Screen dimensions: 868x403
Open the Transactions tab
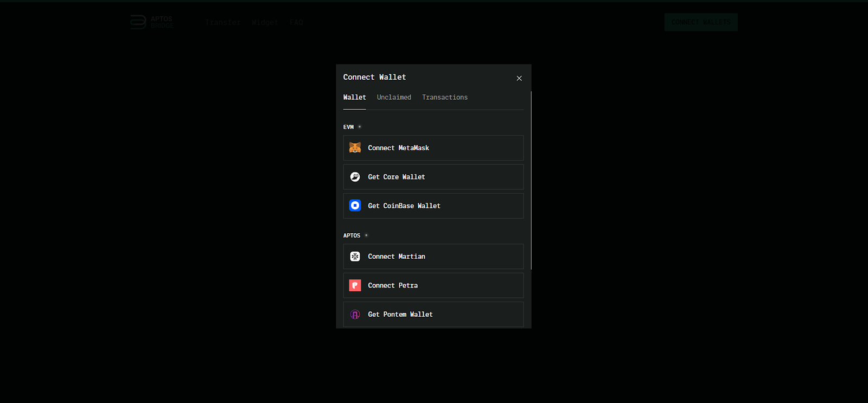click(445, 98)
